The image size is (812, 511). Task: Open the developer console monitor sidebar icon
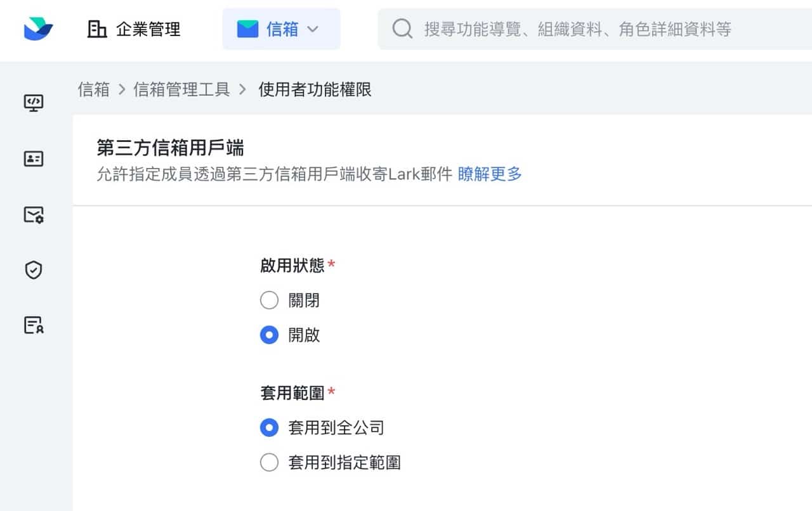(34, 103)
